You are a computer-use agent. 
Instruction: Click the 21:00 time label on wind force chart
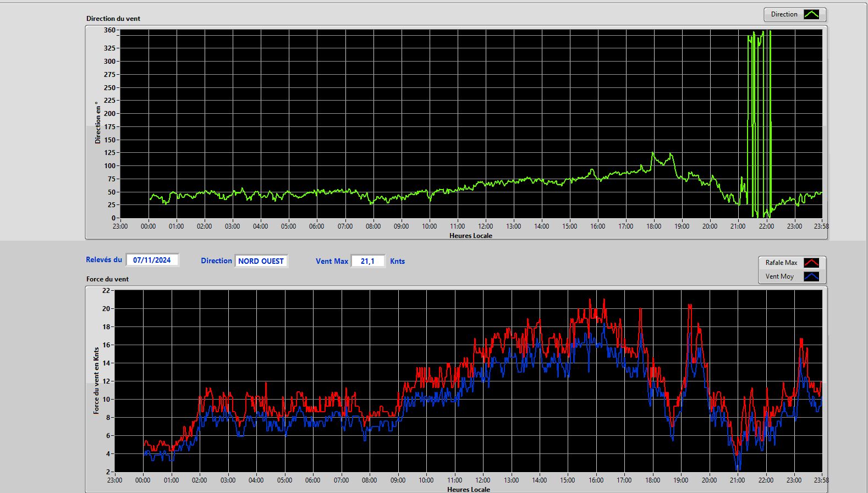tap(737, 480)
